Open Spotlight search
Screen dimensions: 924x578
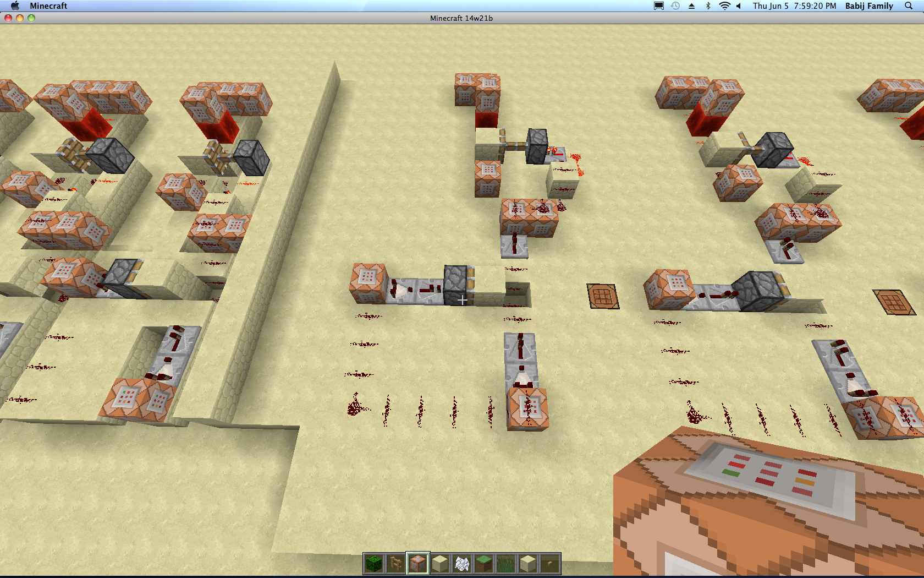coord(909,6)
